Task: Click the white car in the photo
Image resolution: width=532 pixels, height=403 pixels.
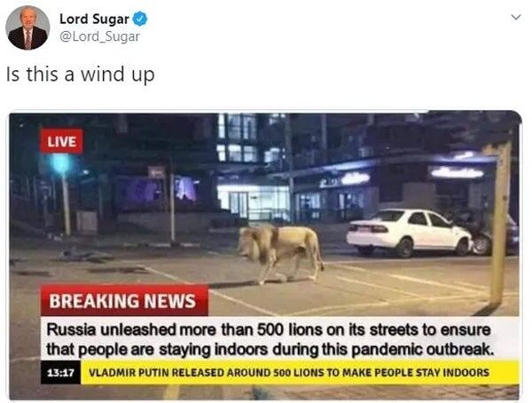Action: click(409, 233)
